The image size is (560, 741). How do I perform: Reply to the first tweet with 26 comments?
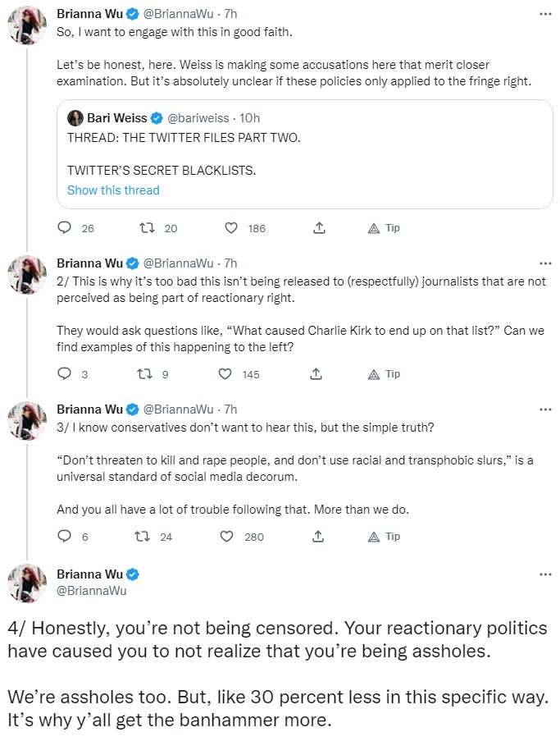pos(64,228)
